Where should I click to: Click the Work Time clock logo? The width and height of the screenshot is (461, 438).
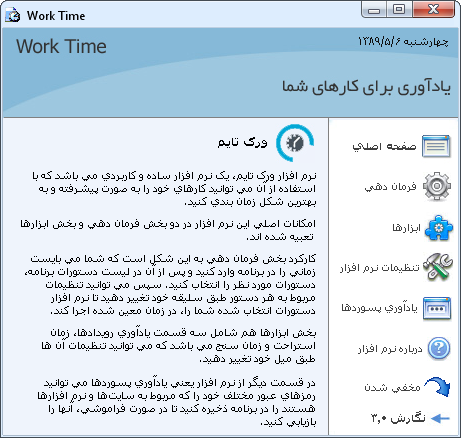295,143
